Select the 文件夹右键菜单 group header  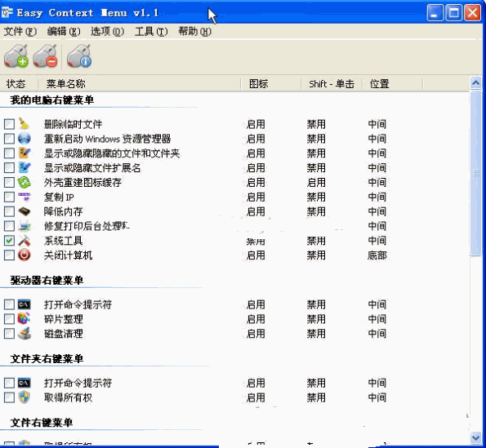tap(47, 359)
